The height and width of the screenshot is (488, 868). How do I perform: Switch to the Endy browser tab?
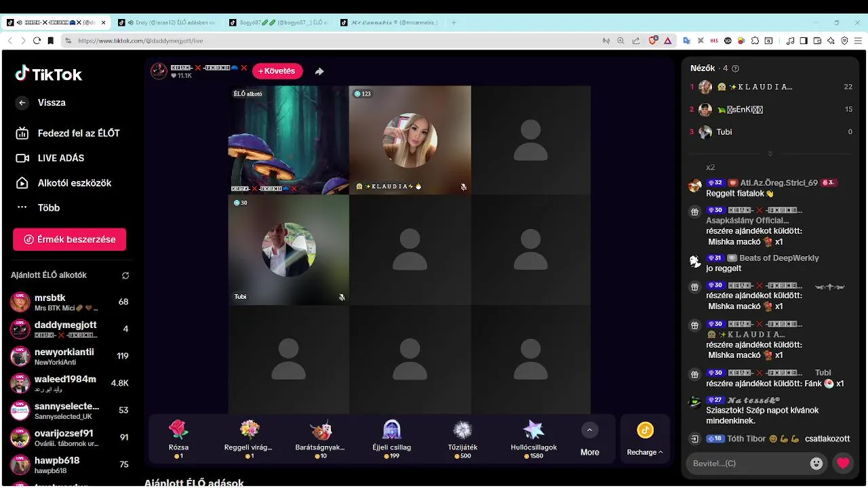(167, 22)
